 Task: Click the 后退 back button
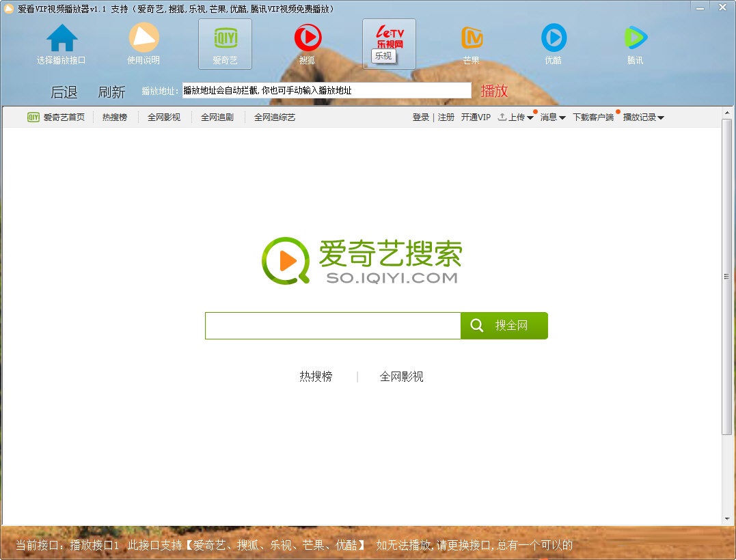click(x=64, y=92)
